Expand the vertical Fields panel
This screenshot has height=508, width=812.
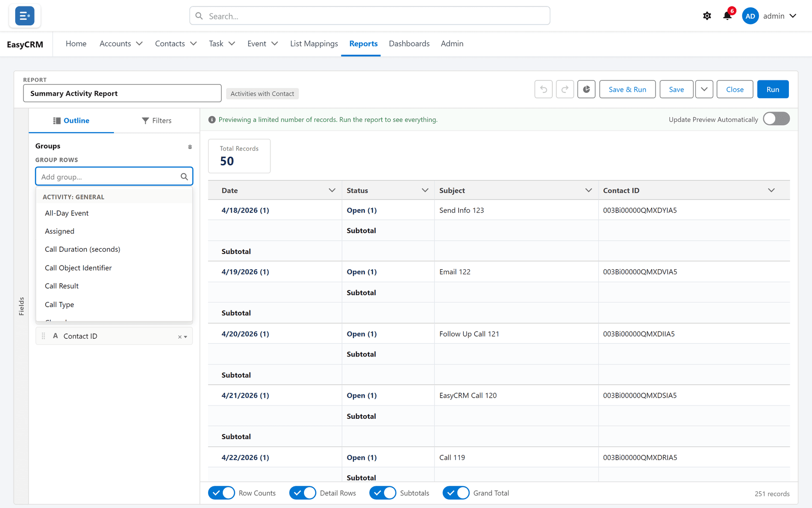click(x=21, y=306)
